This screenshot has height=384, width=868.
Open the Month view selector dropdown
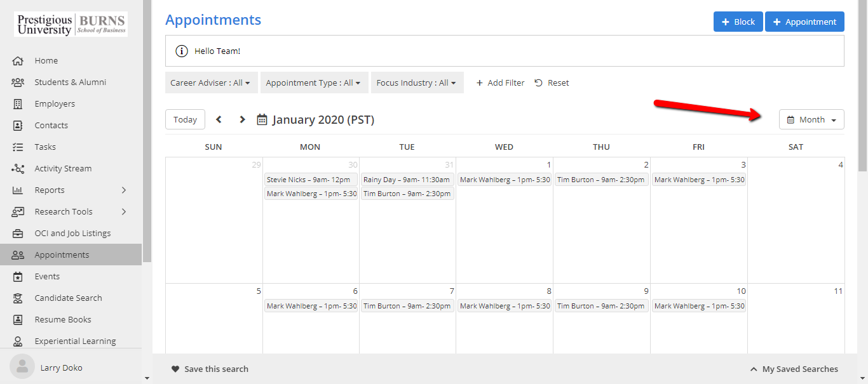click(x=811, y=119)
